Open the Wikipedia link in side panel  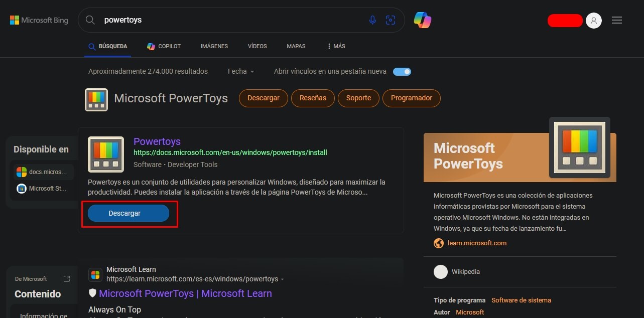click(x=466, y=272)
